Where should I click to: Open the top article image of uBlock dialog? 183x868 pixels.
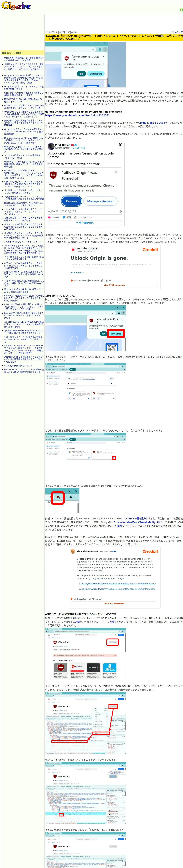[x=85, y=65]
